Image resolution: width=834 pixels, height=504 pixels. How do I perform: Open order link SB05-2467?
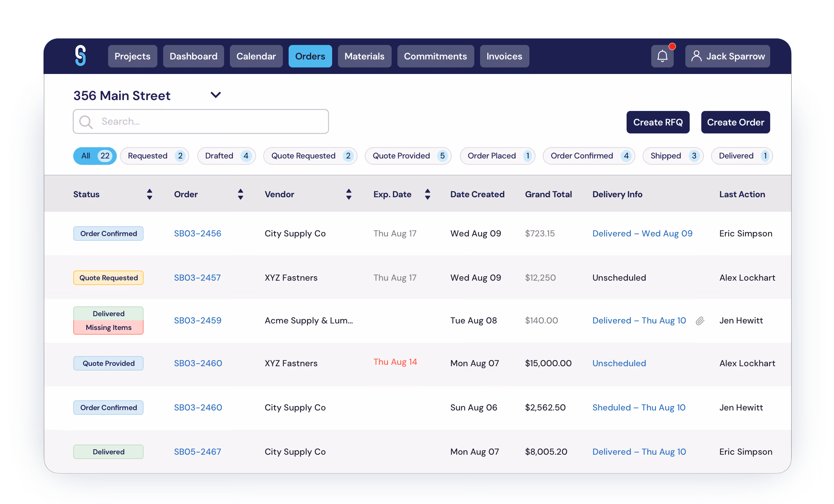198,452
